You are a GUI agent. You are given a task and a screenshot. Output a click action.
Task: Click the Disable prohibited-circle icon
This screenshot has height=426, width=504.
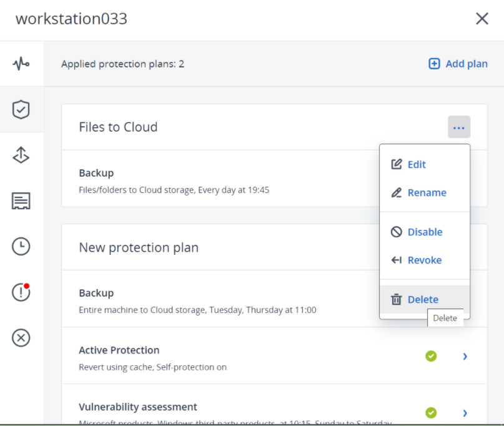(397, 232)
